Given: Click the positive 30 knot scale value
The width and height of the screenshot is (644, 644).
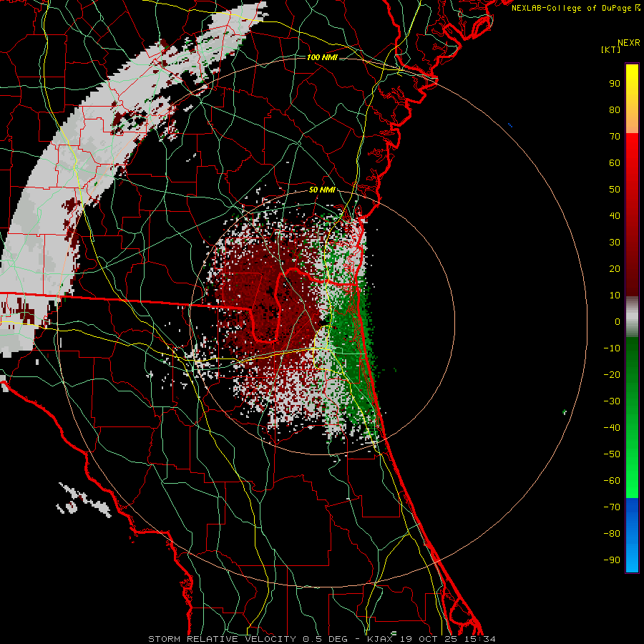Looking at the screenshot, I should click(x=615, y=243).
